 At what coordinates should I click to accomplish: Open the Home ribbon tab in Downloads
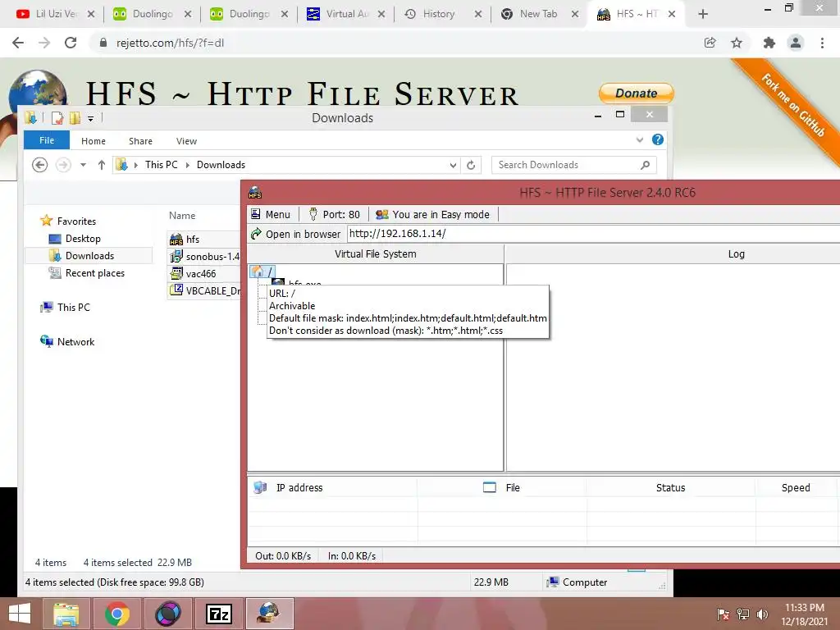[x=94, y=141]
